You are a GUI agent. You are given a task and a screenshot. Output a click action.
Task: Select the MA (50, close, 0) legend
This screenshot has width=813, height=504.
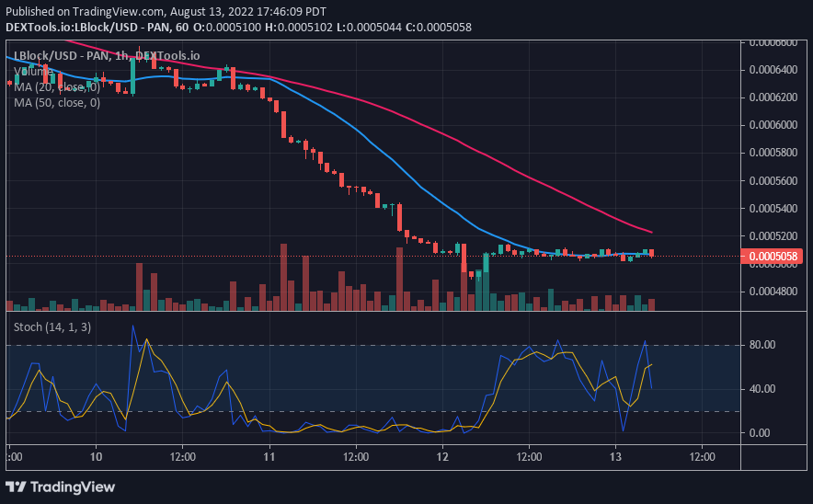pyautogui.click(x=57, y=103)
